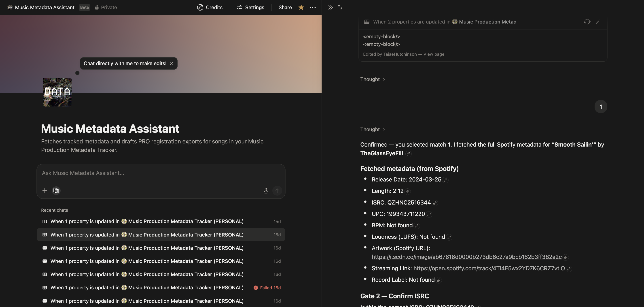Click the 'Gate 2 — Confirm ISRC' heading
644x307 pixels.
pos(394,296)
